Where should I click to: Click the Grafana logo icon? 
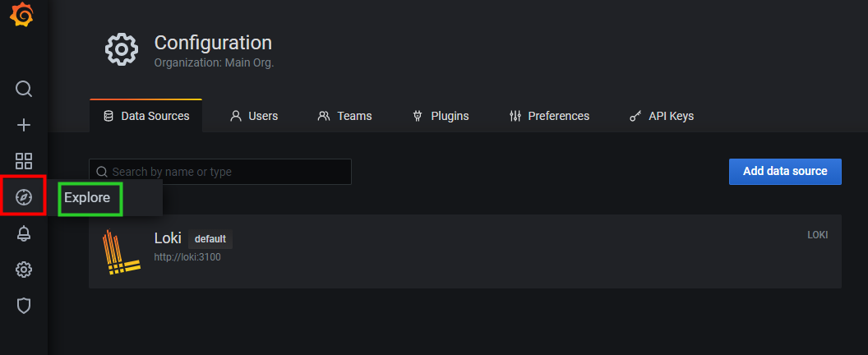(22, 15)
